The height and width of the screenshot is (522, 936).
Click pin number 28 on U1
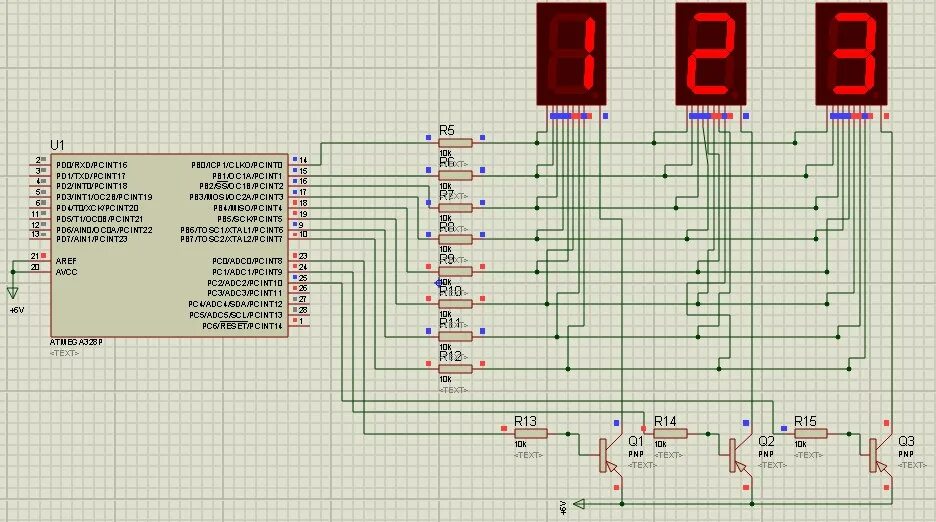tap(303, 310)
